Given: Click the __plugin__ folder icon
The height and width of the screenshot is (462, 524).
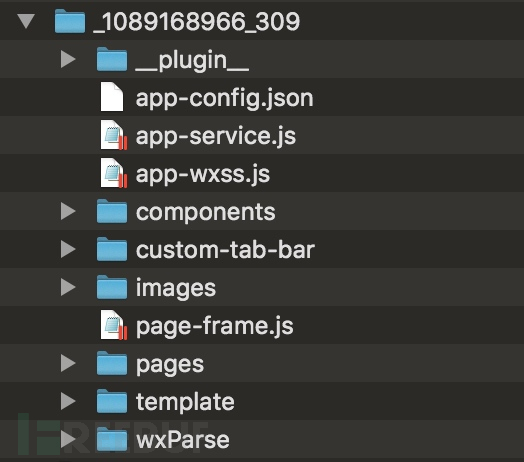Looking at the screenshot, I should click(112, 59).
